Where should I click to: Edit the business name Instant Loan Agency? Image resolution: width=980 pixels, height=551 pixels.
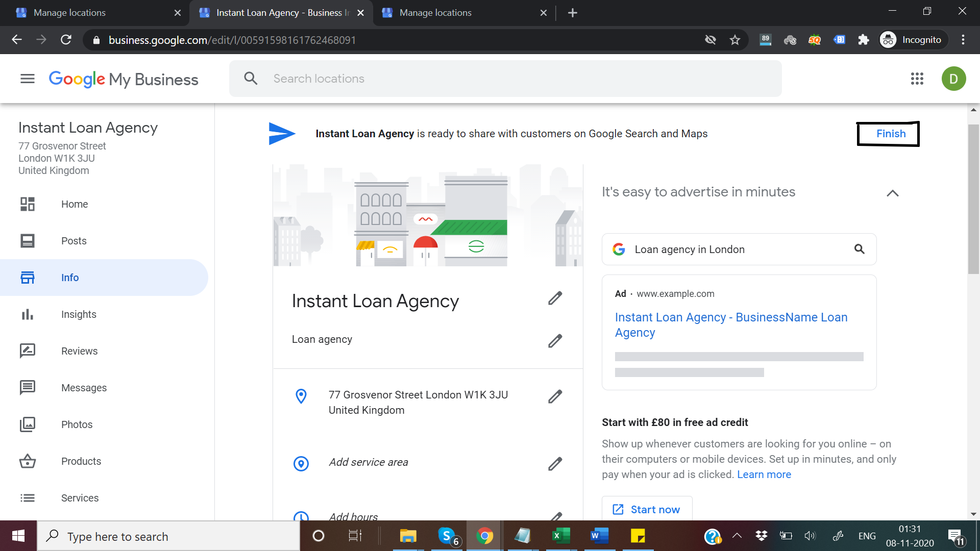click(555, 298)
